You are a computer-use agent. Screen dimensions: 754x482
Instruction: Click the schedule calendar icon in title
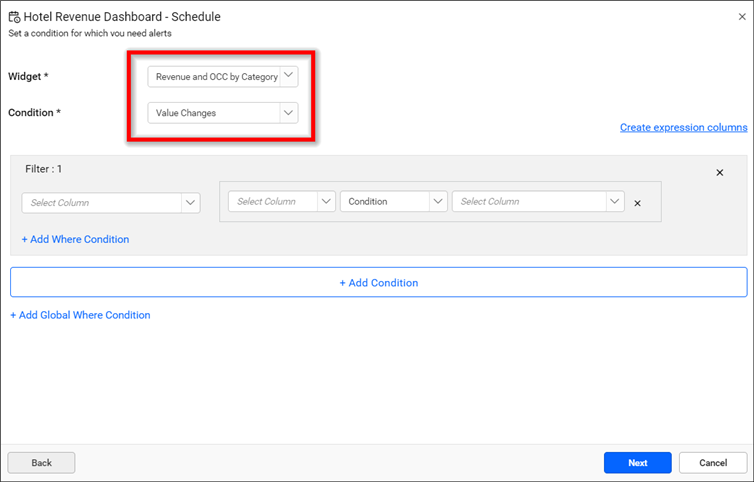[x=14, y=17]
